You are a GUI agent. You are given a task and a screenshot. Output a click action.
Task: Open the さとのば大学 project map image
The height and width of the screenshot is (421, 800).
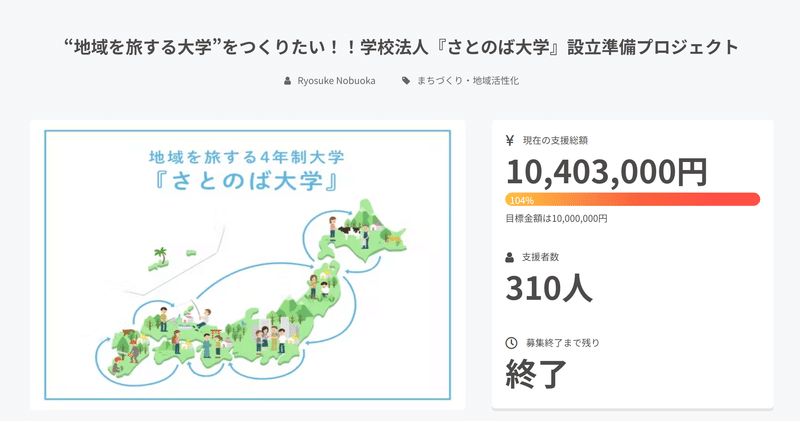(247, 265)
